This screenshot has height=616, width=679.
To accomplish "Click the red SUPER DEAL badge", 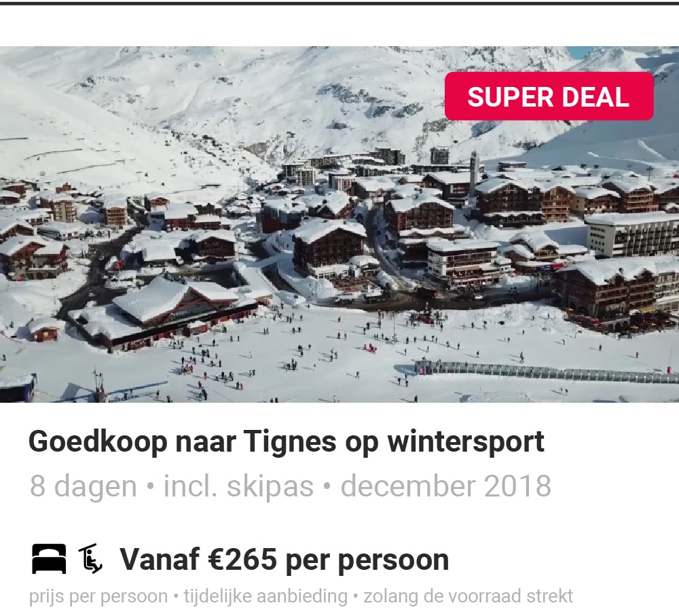I will (x=549, y=96).
